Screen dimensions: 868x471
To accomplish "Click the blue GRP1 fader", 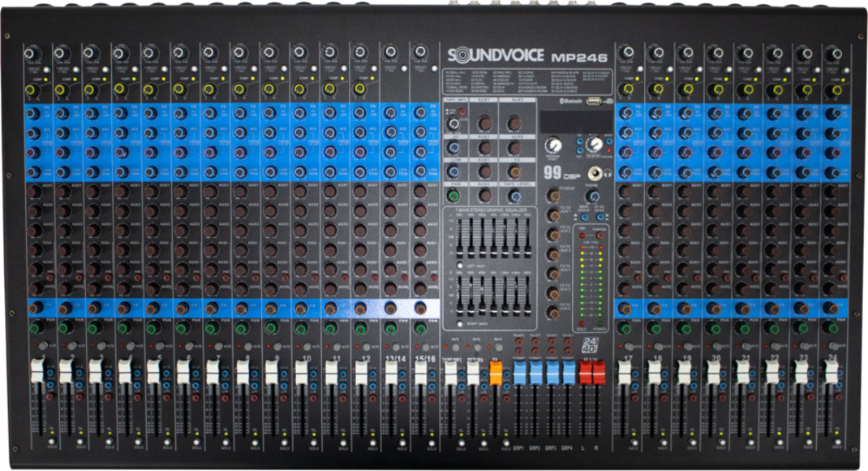I will pos(519,373).
